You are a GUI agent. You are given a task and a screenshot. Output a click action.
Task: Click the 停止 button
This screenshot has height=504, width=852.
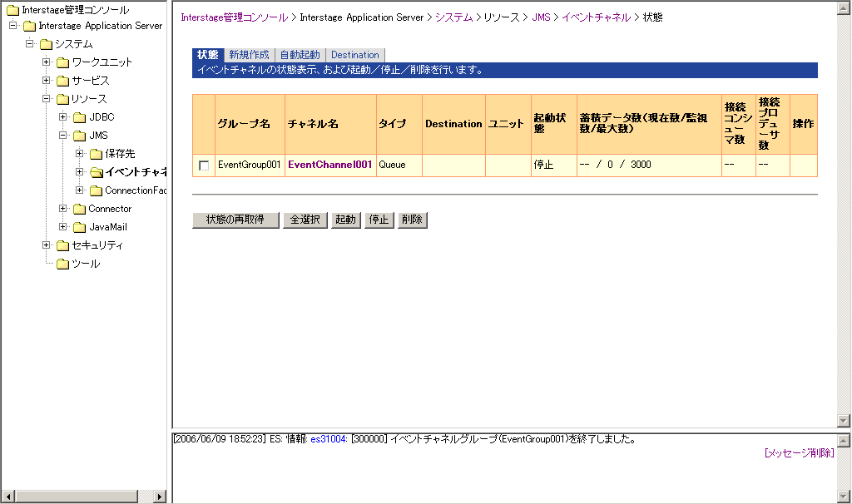379,220
